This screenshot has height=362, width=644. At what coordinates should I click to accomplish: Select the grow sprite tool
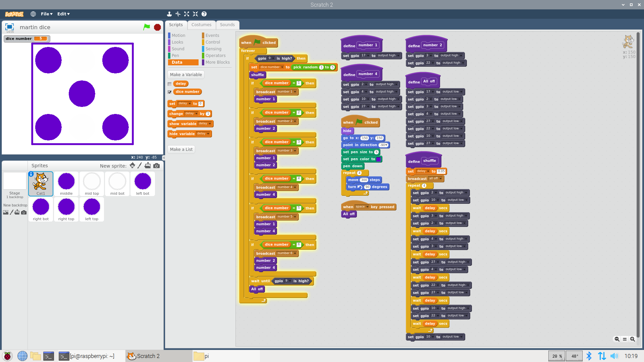(186, 14)
